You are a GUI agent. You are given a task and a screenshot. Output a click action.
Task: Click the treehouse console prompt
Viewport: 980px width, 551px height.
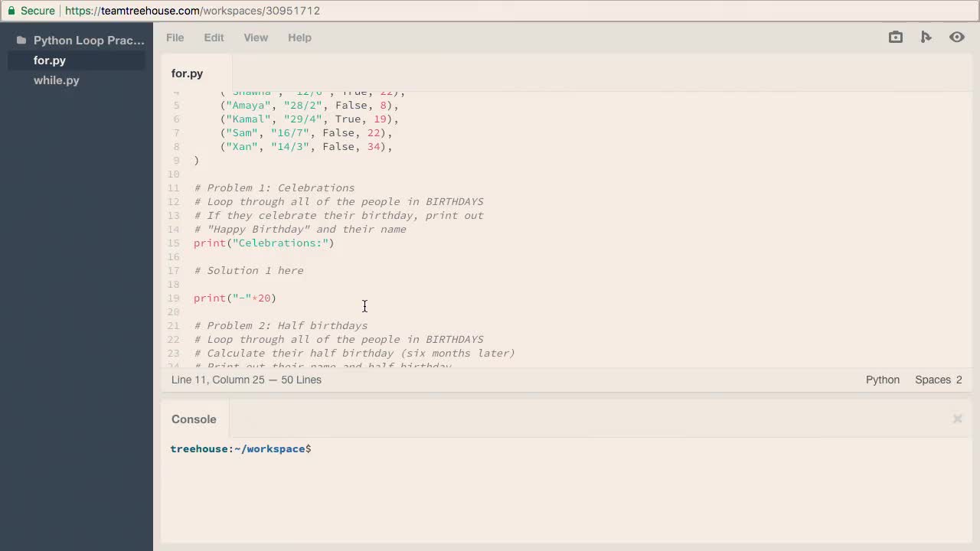pos(240,448)
